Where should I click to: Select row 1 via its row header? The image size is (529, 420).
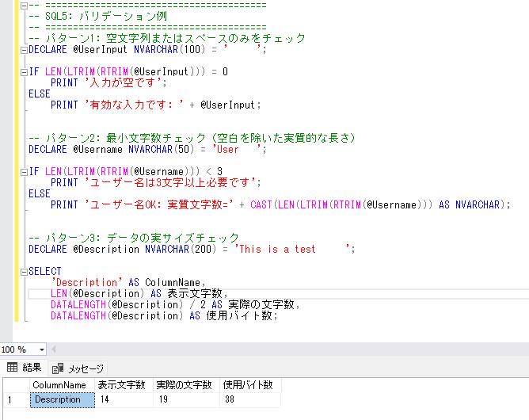(12, 400)
